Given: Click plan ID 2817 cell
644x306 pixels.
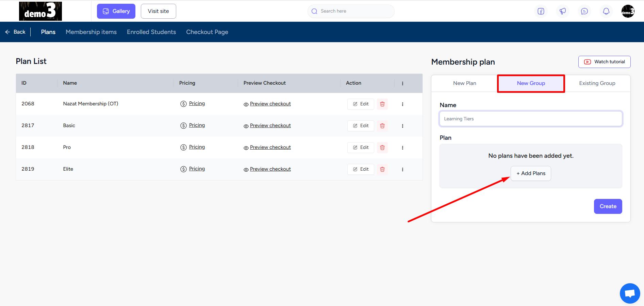Looking at the screenshot, I should pyautogui.click(x=28, y=125).
